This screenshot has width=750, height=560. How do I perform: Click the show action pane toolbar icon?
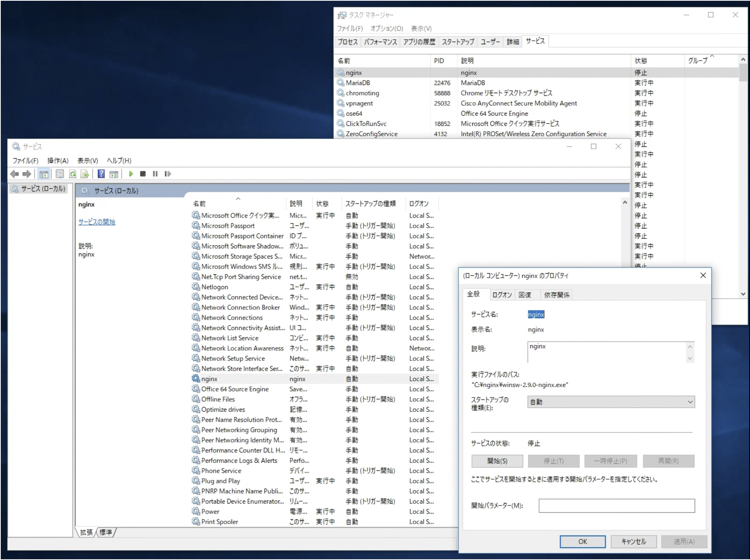(113, 174)
